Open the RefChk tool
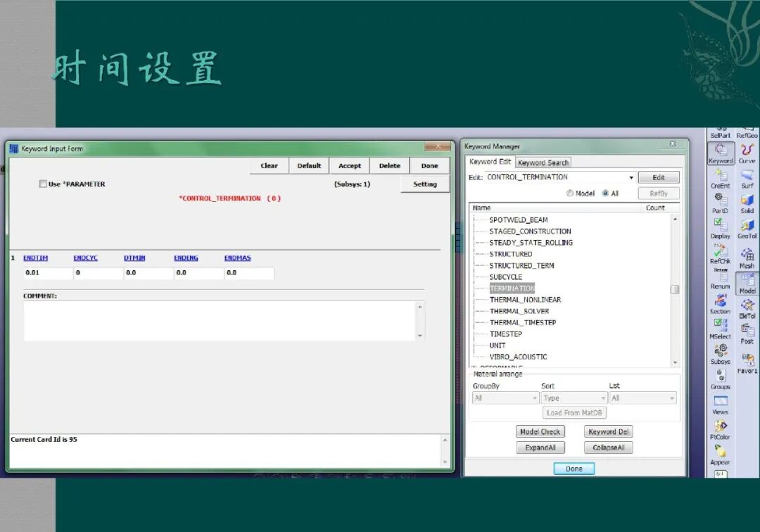The width and height of the screenshot is (760, 532). (x=721, y=254)
